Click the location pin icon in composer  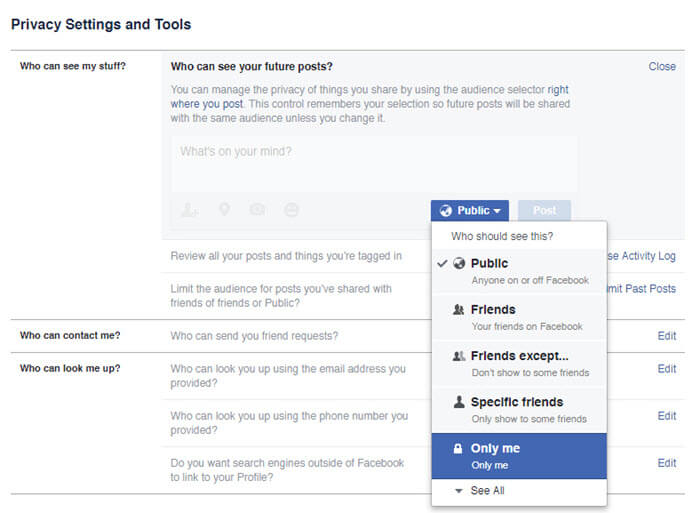[x=224, y=210]
